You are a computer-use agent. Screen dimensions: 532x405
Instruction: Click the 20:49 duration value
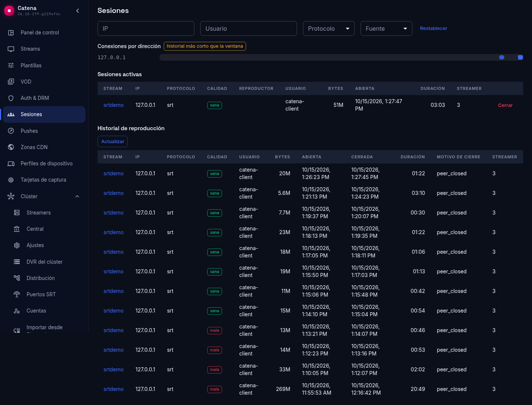point(418,389)
